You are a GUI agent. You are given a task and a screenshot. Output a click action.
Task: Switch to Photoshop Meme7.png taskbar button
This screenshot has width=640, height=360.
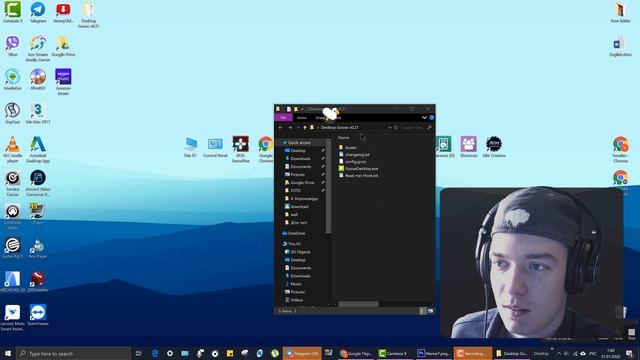[x=433, y=353]
